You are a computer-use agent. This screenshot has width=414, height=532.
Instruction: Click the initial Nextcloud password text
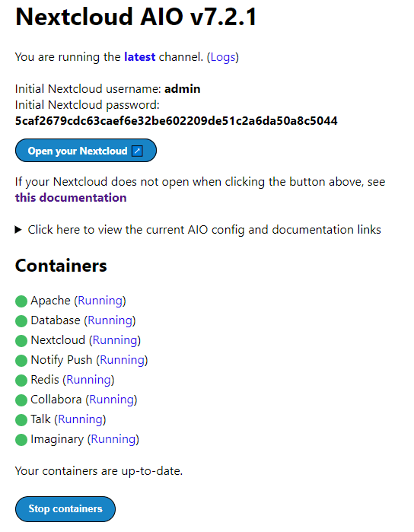coord(176,121)
